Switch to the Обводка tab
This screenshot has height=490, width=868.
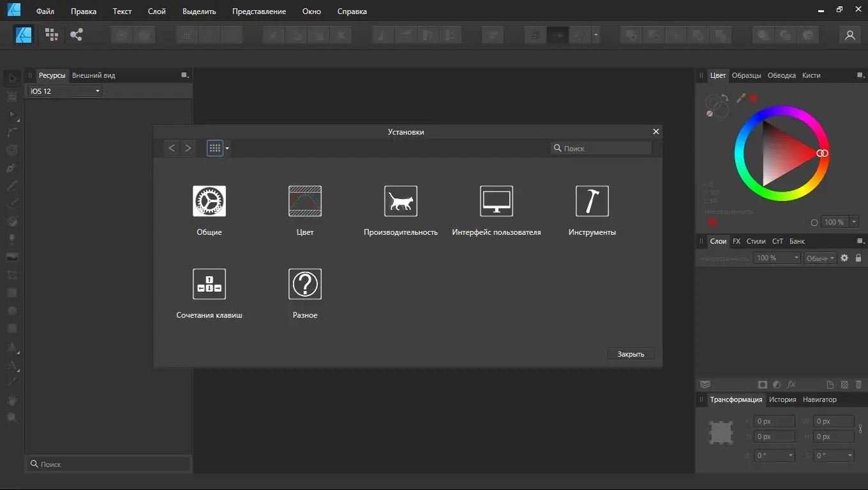[x=781, y=75]
